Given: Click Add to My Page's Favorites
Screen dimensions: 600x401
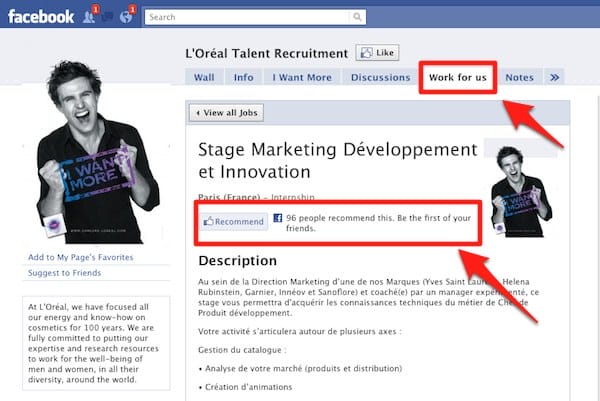Looking at the screenshot, I should click(84, 258).
